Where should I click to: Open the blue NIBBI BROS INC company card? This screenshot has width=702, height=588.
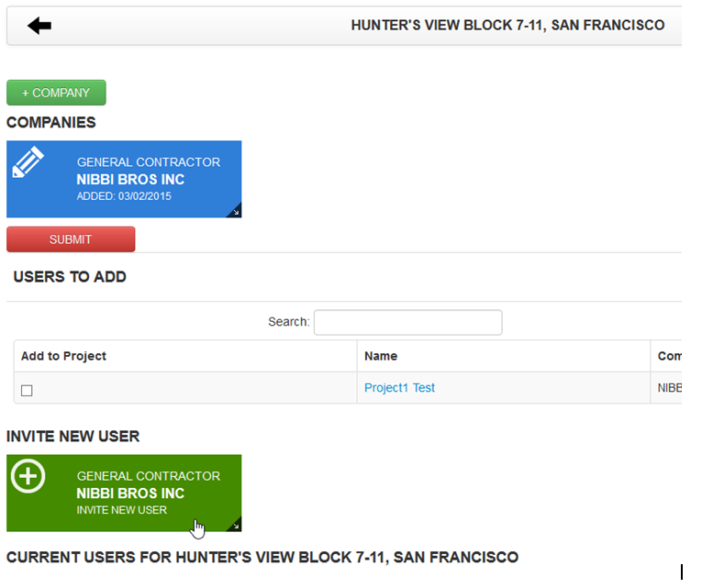tap(124, 179)
